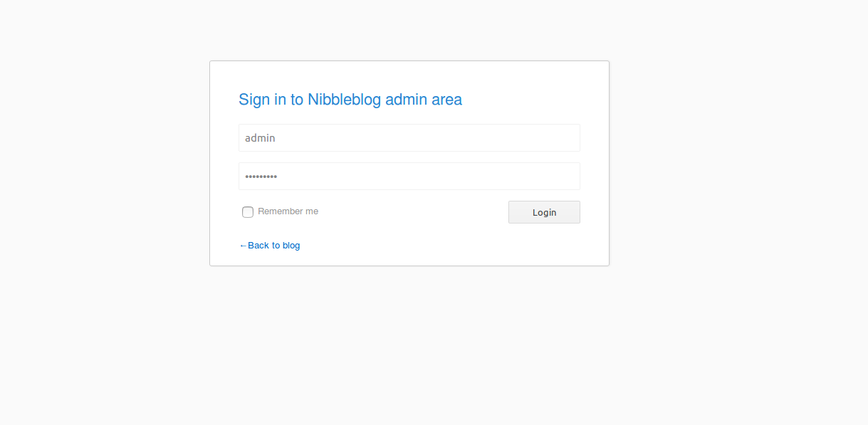Click the left arrow before Back to blog

pyautogui.click(x=243, y=246)
